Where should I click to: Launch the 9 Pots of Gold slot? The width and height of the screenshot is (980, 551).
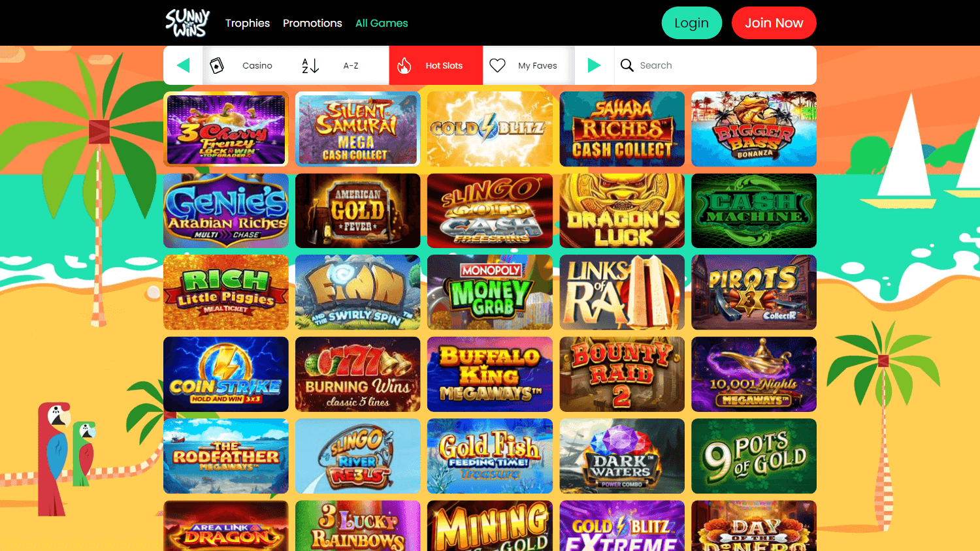(x=754, y=456)
